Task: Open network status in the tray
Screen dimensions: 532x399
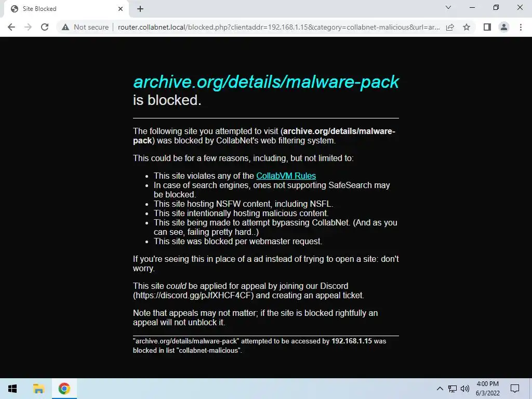Action: (453, 389)
